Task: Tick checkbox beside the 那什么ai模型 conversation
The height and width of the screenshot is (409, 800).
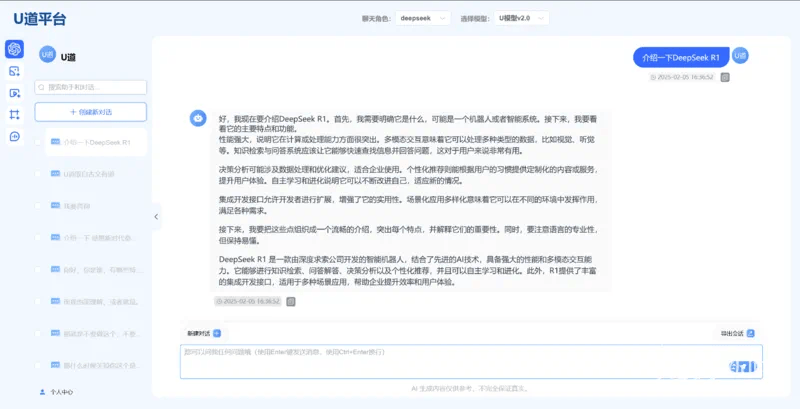Action: (38, 366)
